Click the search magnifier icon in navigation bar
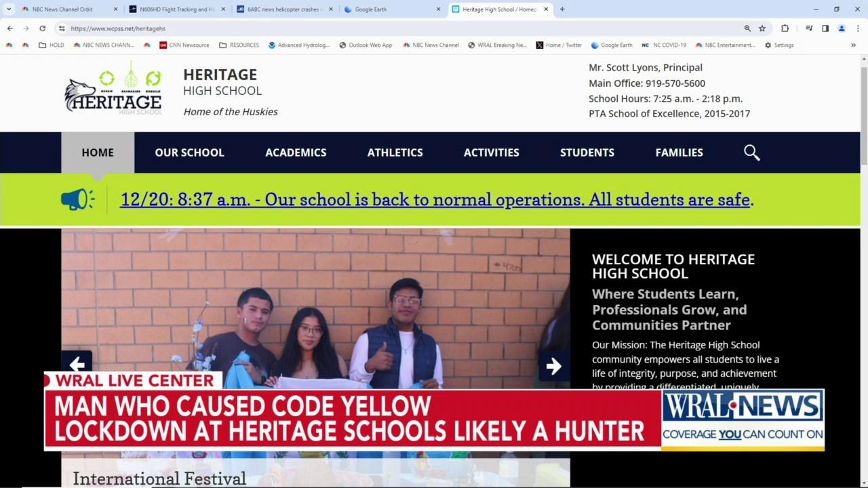The height and width of the screenshot is (488, 868). pyautogui.click(x=751, y=152)
